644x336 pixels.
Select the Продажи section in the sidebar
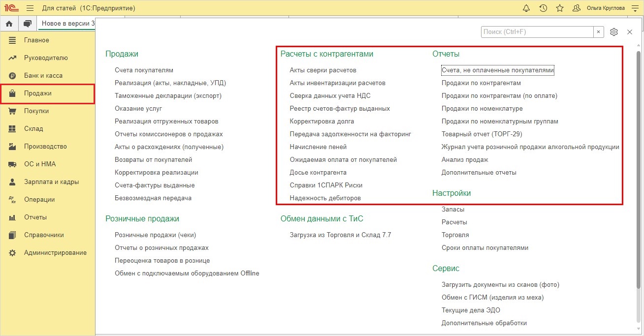click(48, 93)
